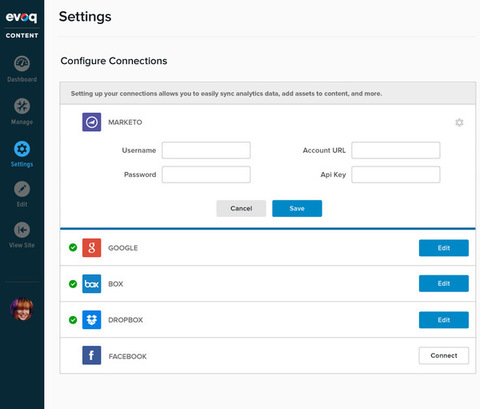Edit the Box connection

coord(444,283)
